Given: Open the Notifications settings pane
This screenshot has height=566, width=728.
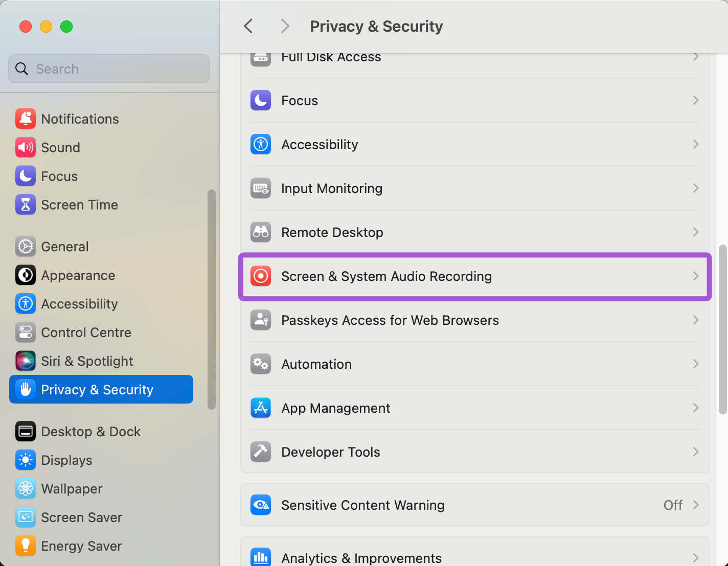Looking at the screenshot, I should [x=101, y=119].
